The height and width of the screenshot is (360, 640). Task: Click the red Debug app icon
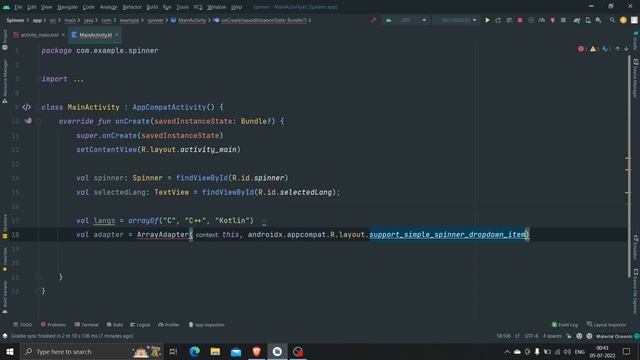click(520, 20)
